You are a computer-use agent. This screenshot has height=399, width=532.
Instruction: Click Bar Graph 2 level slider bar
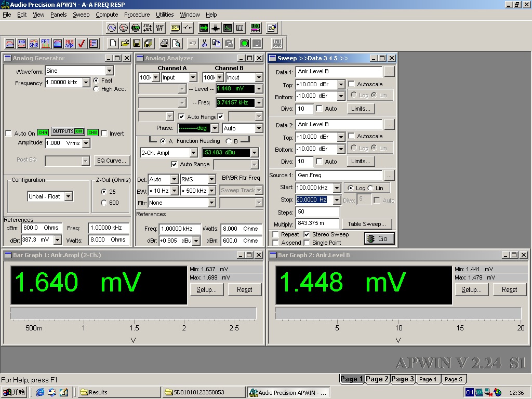pyautogui.click(x=398, y=313)
